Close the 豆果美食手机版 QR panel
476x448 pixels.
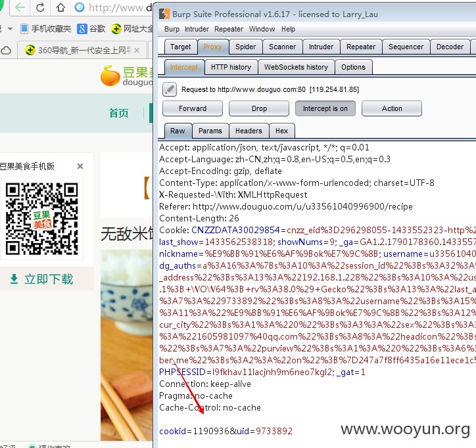[80, 166]
